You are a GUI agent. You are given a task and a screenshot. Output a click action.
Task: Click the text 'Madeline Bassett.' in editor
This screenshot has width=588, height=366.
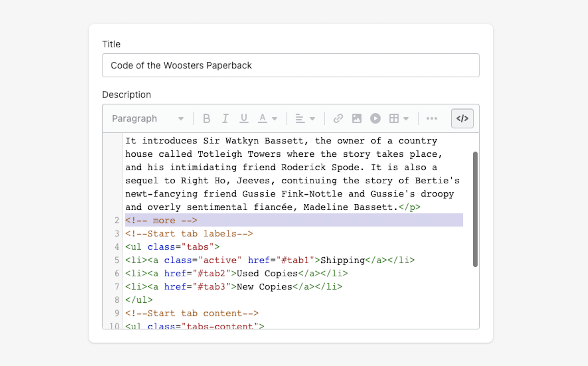coord(351,207)
